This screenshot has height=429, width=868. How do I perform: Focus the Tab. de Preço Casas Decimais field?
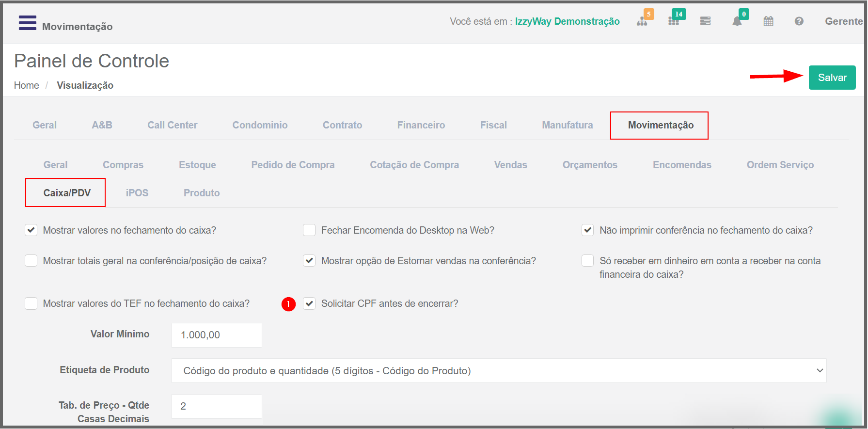point(216,406)
